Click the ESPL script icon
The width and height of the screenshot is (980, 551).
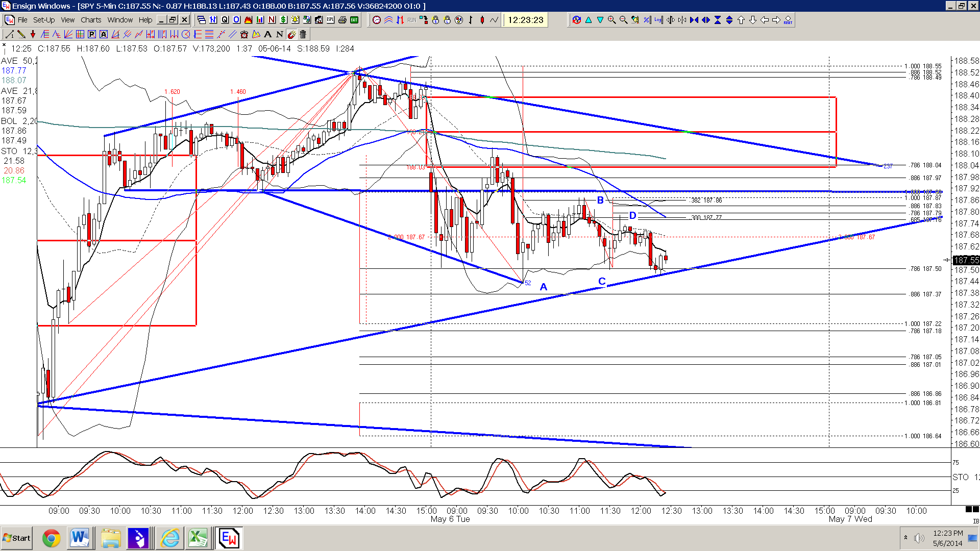[x=330, y=20]
